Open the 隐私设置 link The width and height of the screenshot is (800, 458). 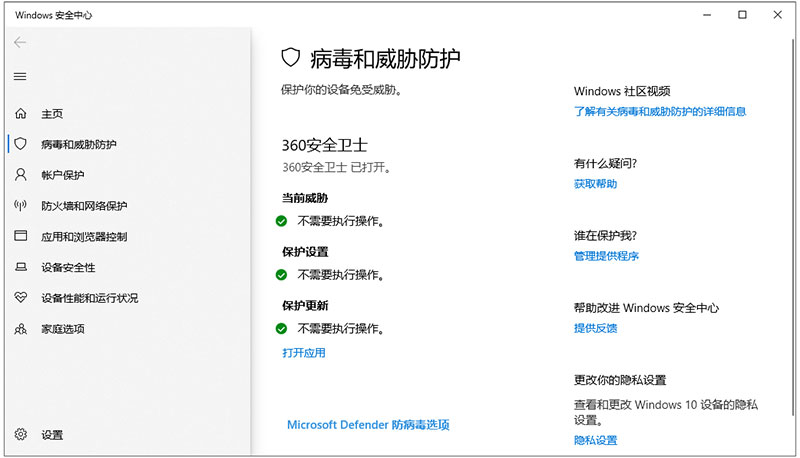pos(595,440)
